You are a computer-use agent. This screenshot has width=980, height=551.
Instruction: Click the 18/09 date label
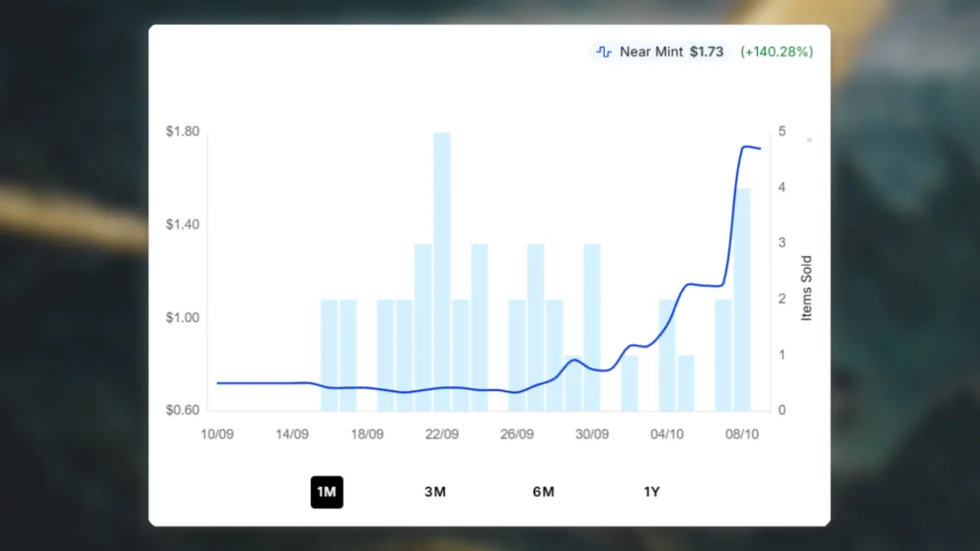click(x=367, y=434)
